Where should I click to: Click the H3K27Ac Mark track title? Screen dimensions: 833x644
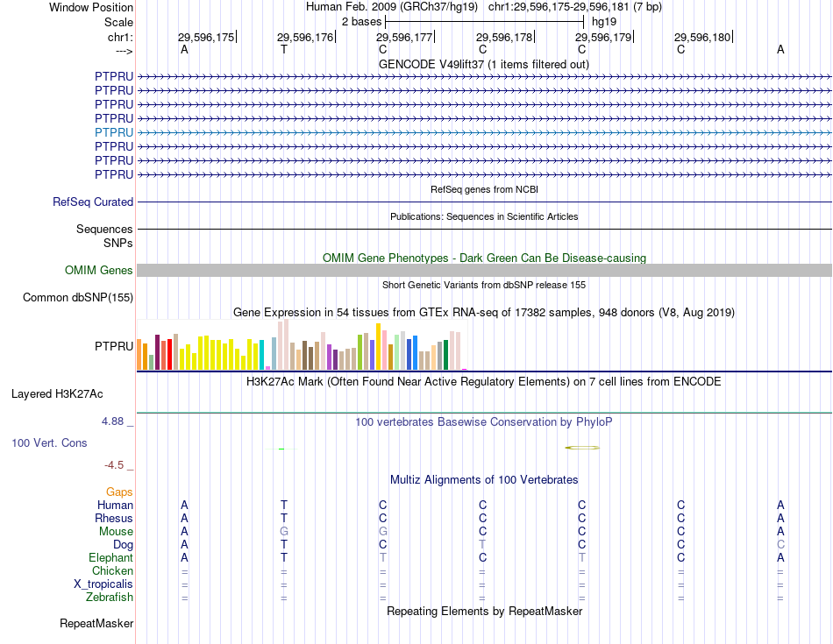point(484,382)
